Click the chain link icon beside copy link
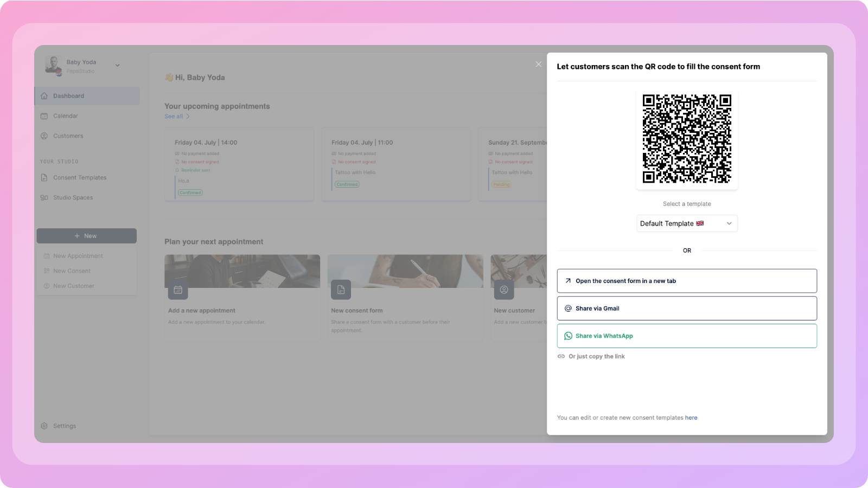This screenshot has height=488, width=868. pyautogui.click(x=561, y=356)
